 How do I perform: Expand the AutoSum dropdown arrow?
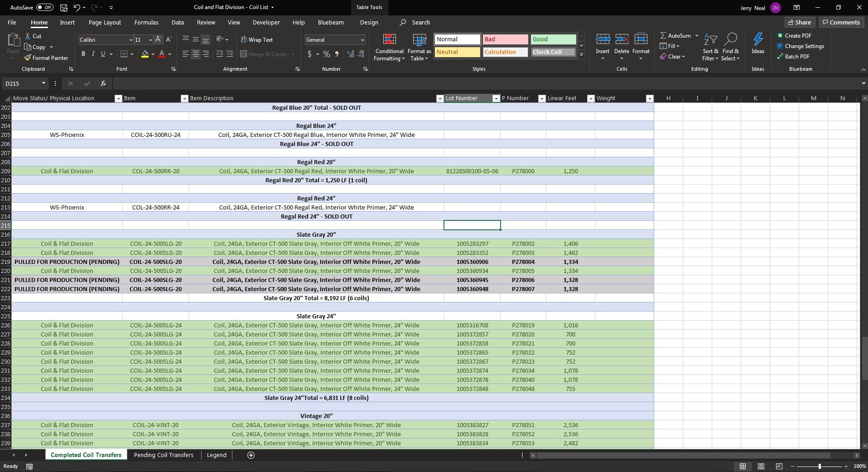pos(697,36)
